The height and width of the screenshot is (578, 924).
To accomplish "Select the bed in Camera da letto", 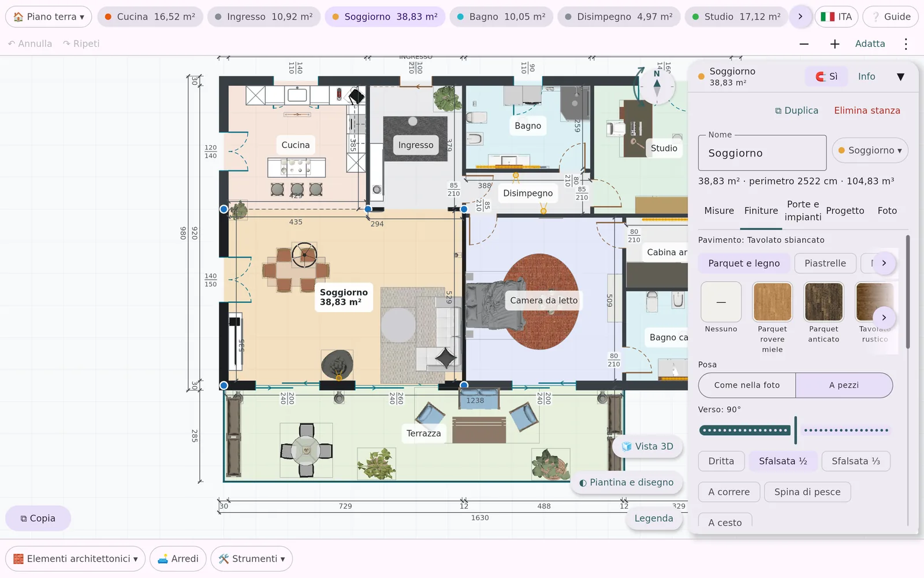I will (495, 303).
